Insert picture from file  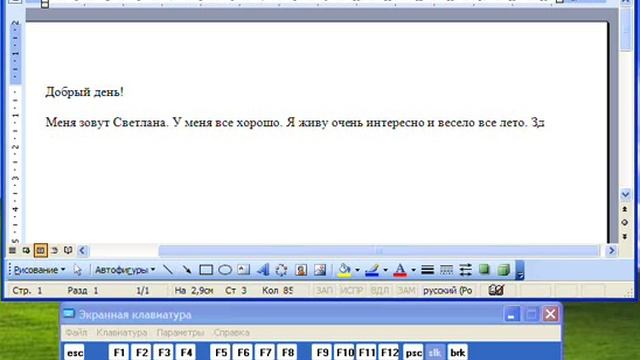click(320, 270)
